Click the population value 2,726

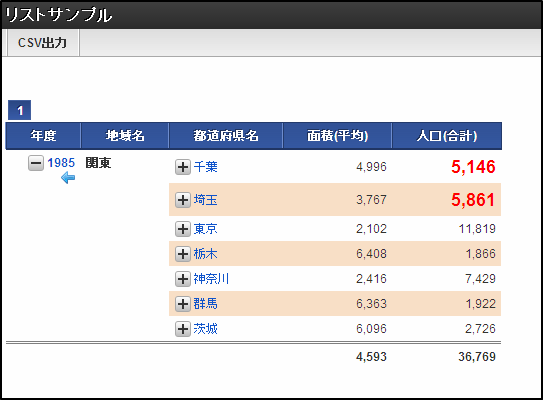pyautogui.click(x=481, y=329)
